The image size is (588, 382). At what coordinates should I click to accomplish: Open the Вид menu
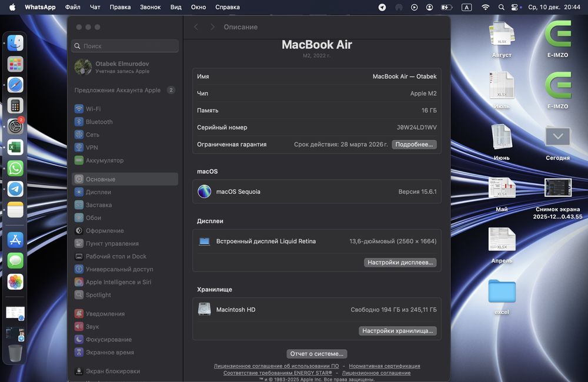click(x=176, y=7)
